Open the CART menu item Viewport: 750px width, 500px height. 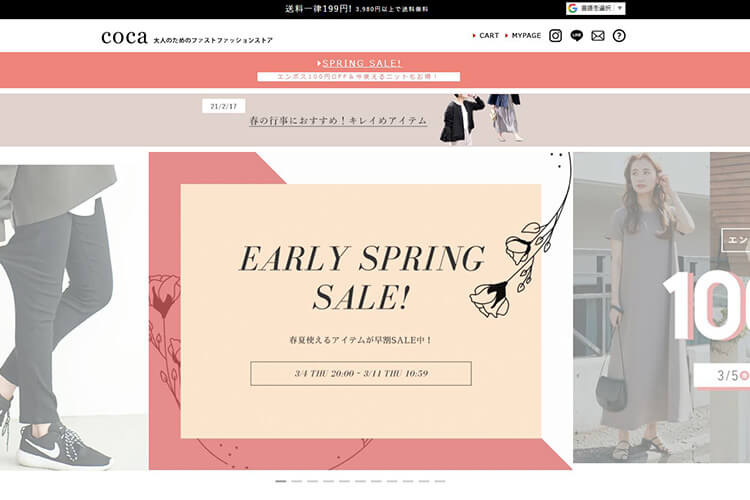489,36
